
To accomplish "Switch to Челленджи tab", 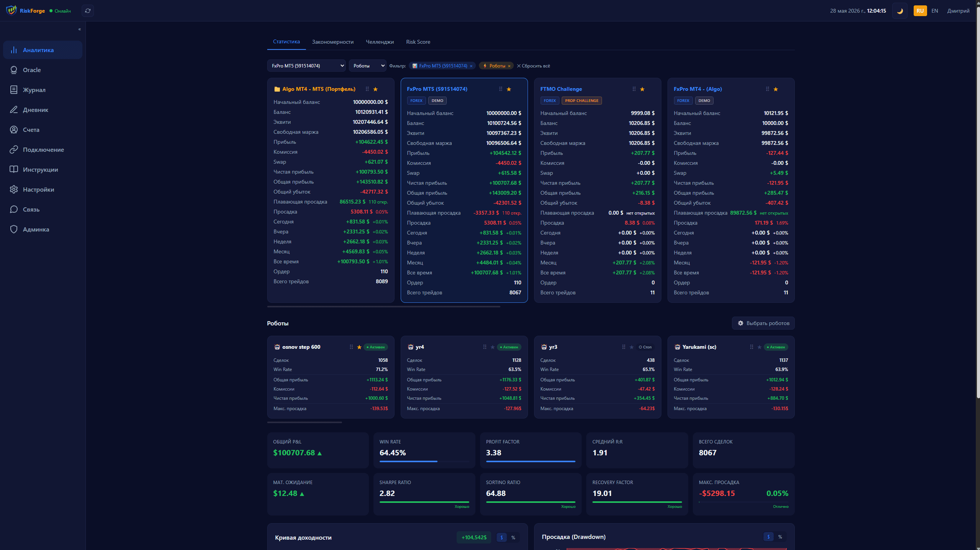I will (x=380, y=42).
